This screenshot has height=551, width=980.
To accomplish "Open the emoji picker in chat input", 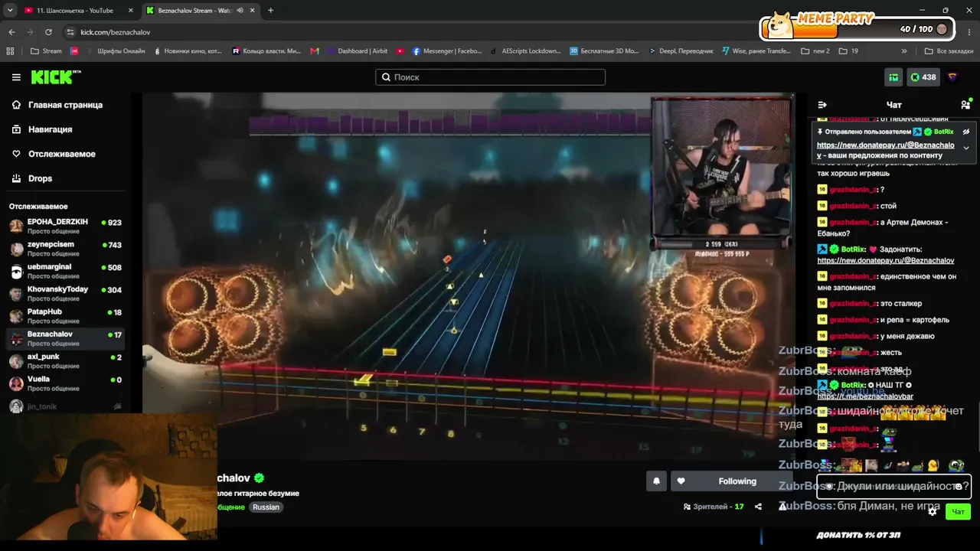I will [x=959, y=487].
